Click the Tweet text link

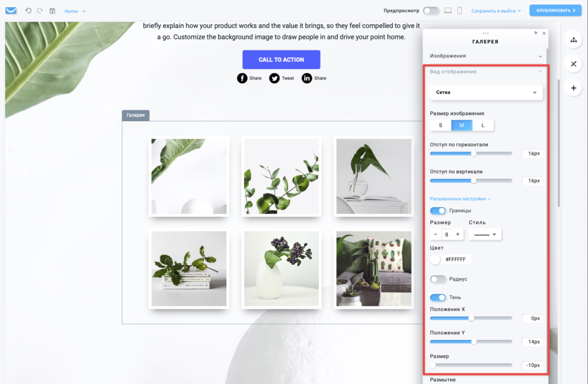click(288, 79)
